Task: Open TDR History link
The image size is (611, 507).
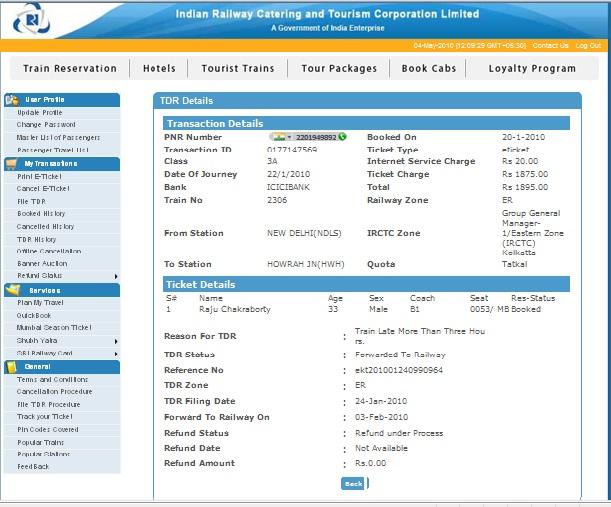Action: (x=37, y=239)
